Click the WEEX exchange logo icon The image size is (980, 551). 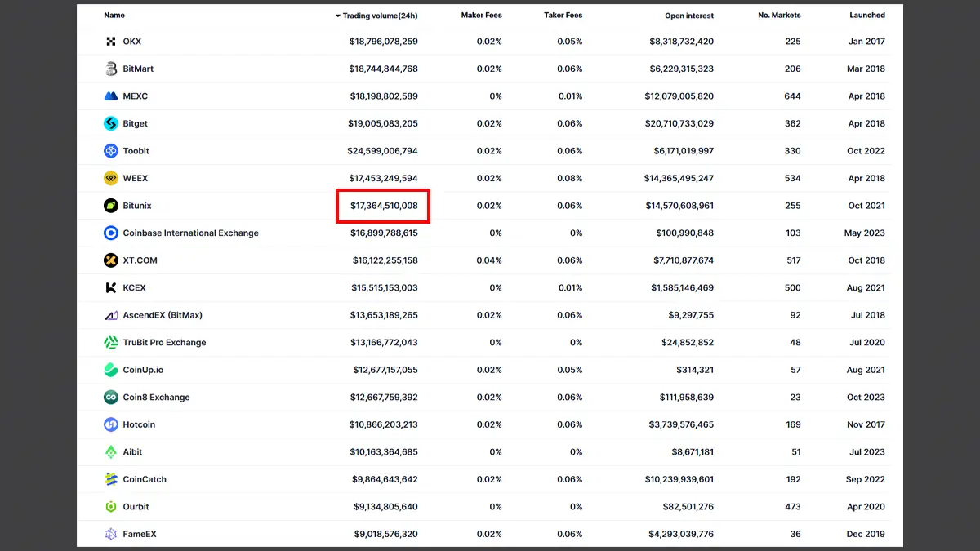[111, 178]
